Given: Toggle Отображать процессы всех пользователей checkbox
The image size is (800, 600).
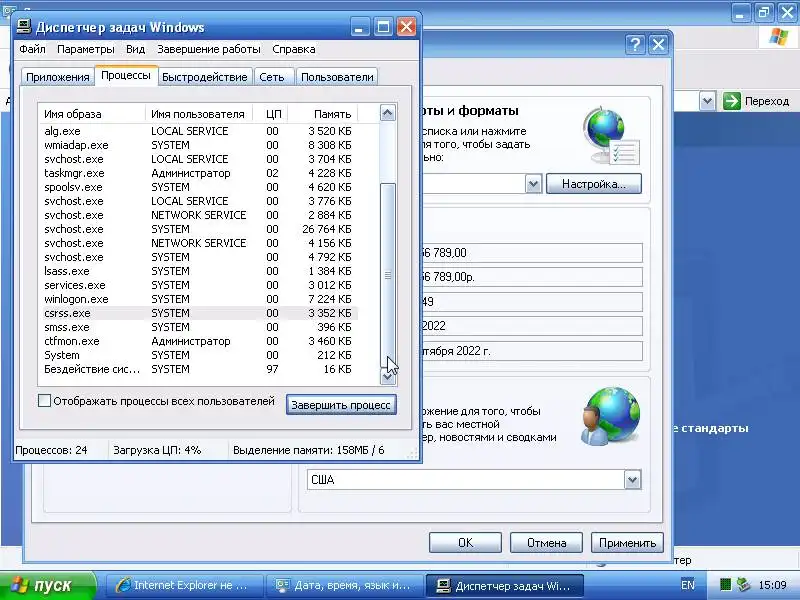Looking at the screenshot, I should 44,401.
